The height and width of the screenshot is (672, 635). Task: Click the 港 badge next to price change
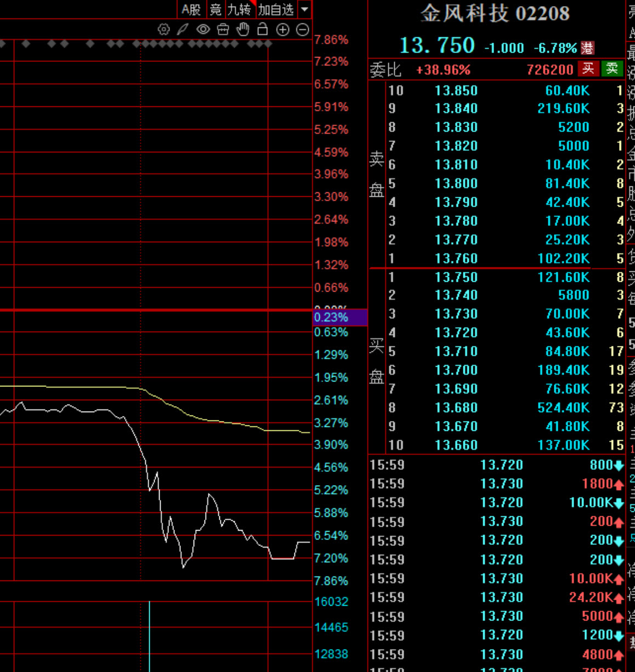coord(587,48)
